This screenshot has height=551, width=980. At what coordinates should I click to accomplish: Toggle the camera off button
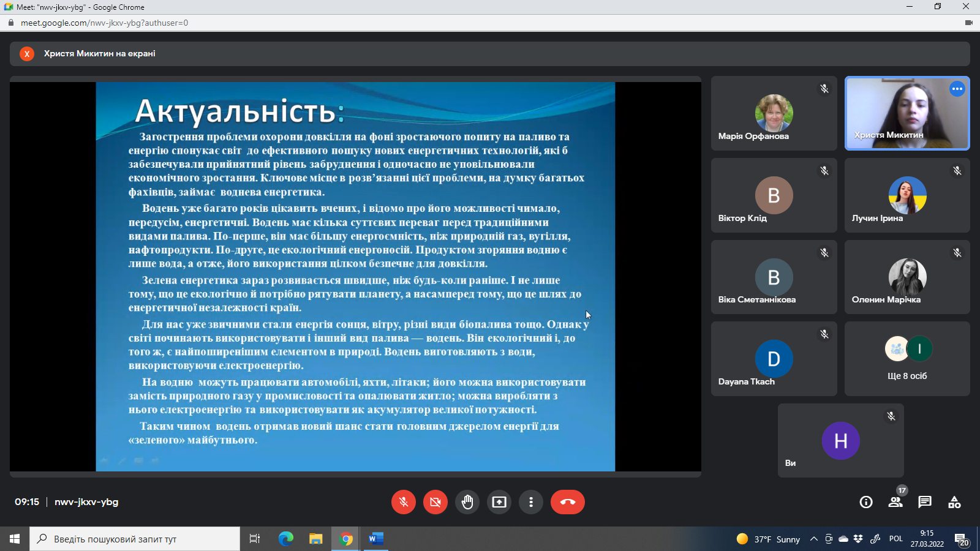[x=435, y=502]
